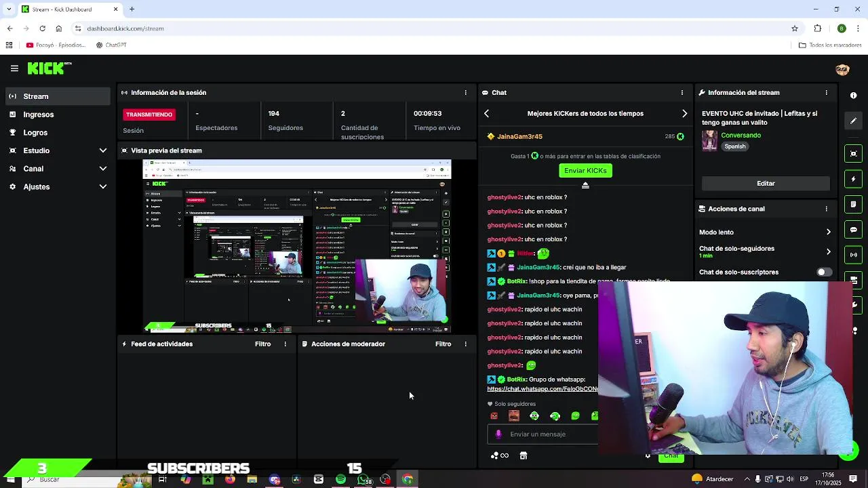Click the Editar button for stream info
This screenshot has width=868, height=488.
pyautogui.click(x=766, y=184)
